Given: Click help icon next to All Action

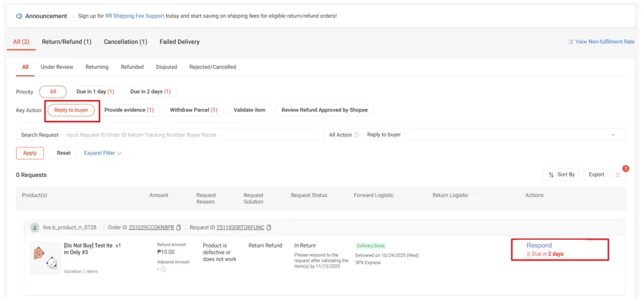Looking at the screenshot, I should (x=357, y=135).
